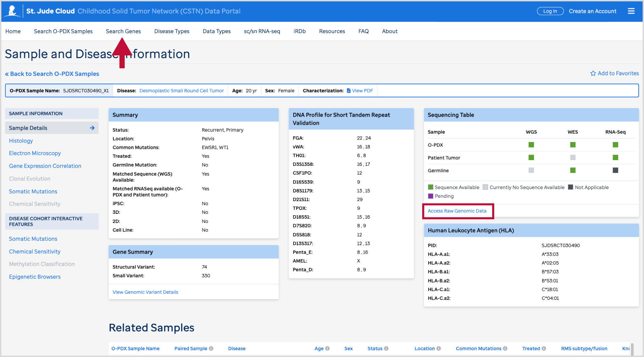Open the Resources menu item
644x357 pixels.
click(332, 31)
